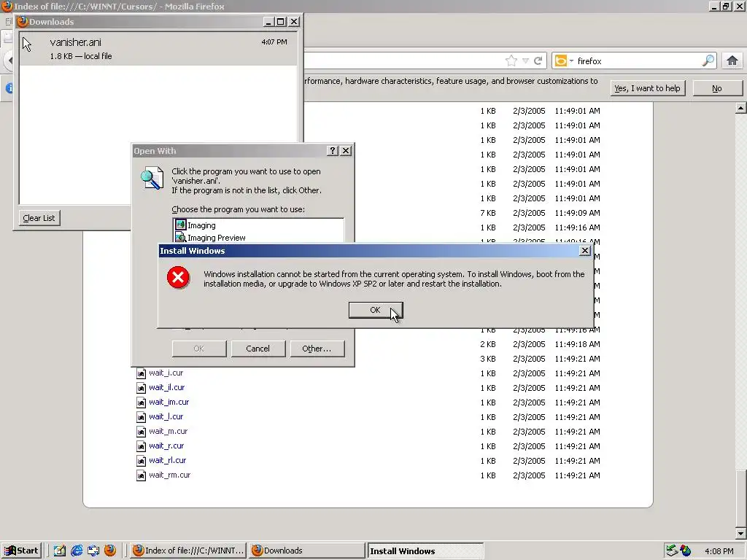Screen dimensions: 747x560
Task: Open the wait_rm.cur link
Action: (x=169, y=475)
